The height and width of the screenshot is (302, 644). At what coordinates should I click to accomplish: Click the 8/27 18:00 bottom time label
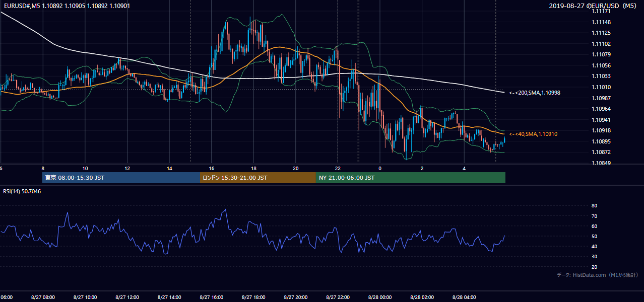click(253, 297)
